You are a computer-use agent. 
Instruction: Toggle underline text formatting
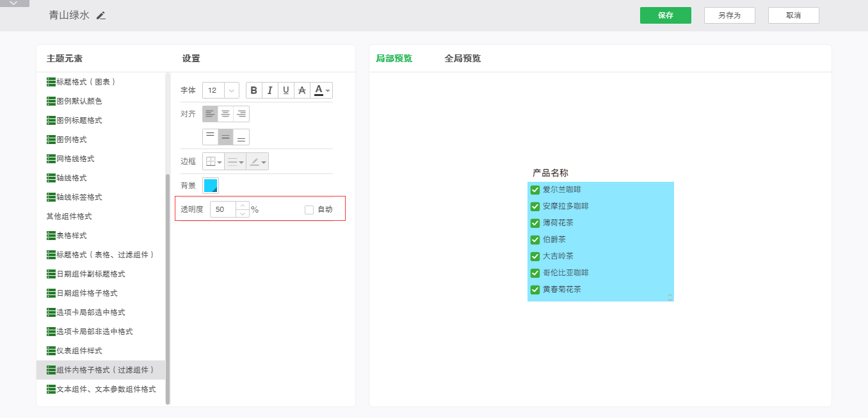pyautogui.click(x=286, y=90)
